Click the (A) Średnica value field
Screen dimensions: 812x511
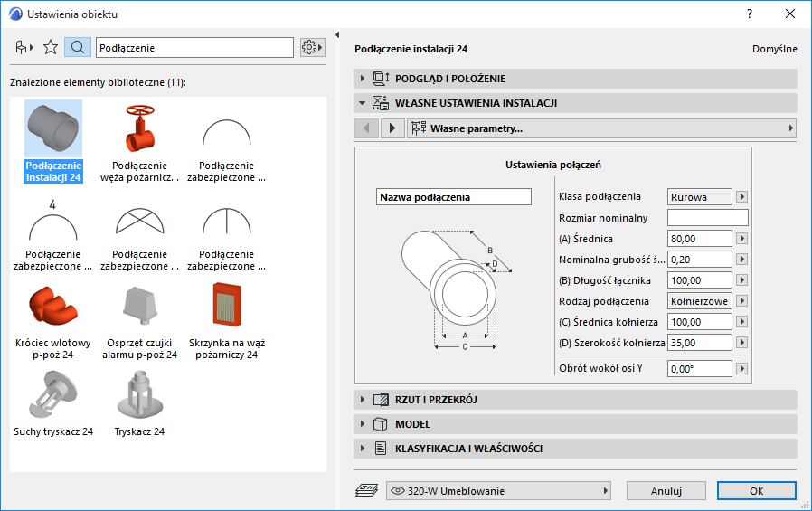pyautogui.click(x=700, y=239)
